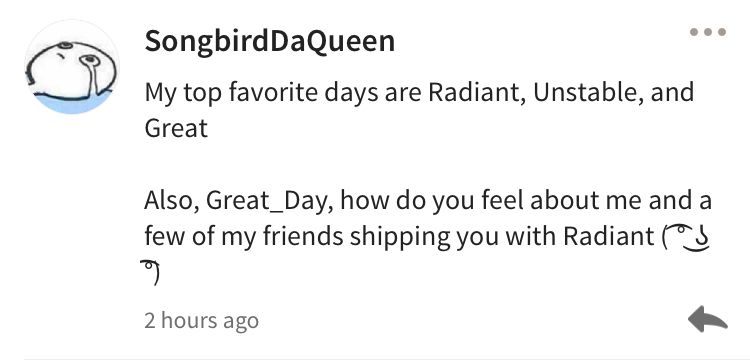The image size is (750, 361).
Task: Click the "Radiant" before the emoticon
Action: [x=608, y=236]
